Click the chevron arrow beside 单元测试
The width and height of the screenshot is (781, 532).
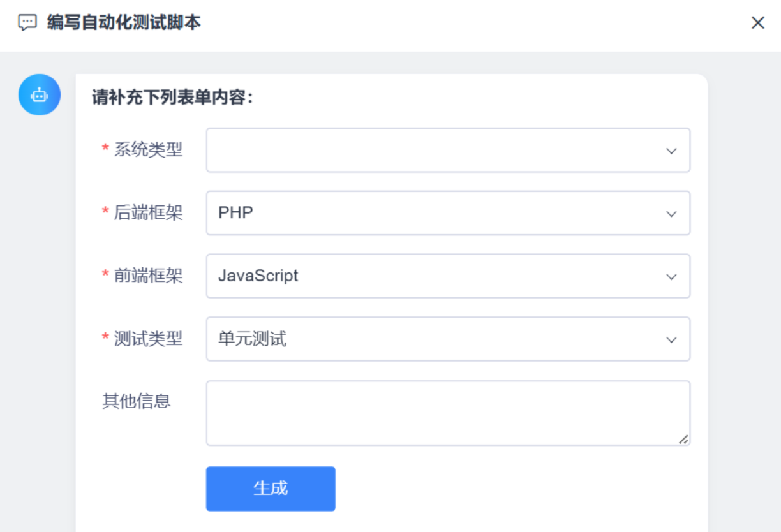(x=671, y=340)
